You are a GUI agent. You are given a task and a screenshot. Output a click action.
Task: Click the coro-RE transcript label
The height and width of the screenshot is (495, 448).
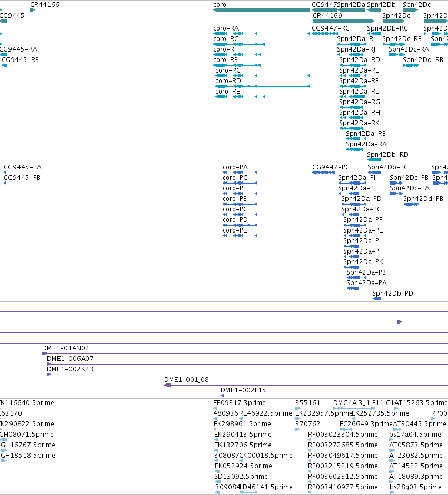pyautogui.click(x=228, y=91)
